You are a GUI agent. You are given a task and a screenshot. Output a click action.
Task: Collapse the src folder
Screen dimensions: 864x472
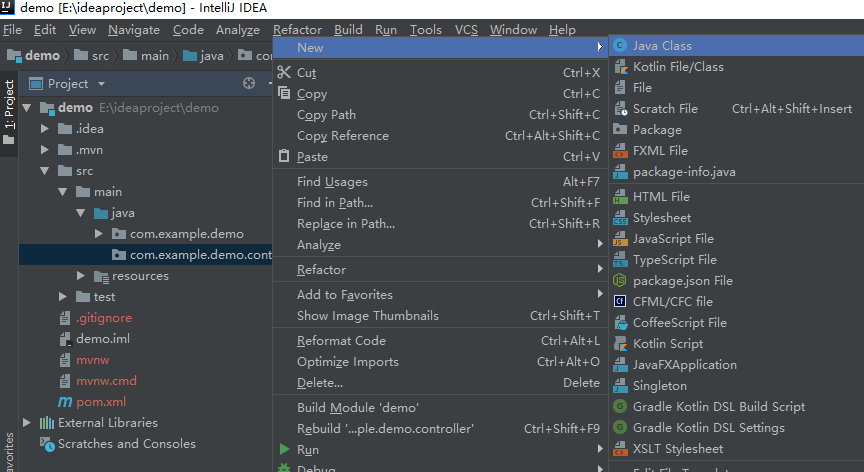45,171
